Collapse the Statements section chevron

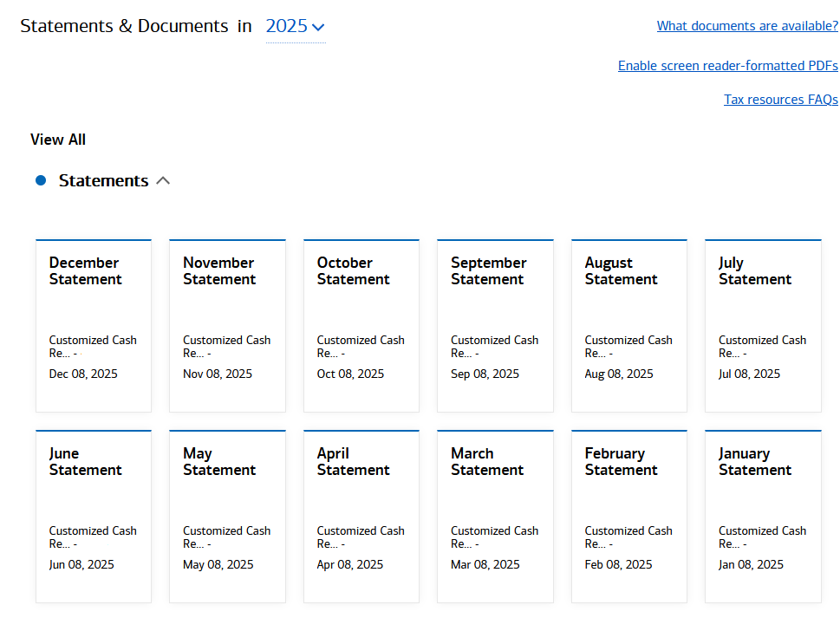(163, 180)
